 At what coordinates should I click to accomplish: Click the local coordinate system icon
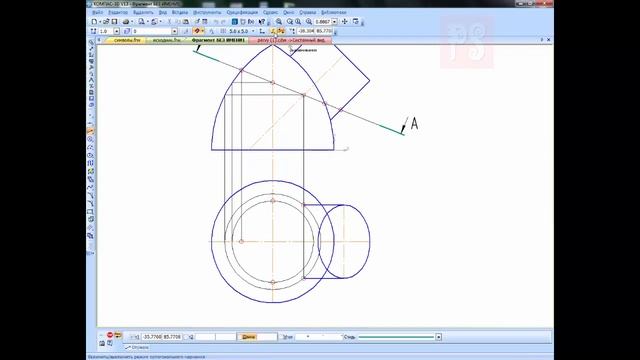[262, 31]
